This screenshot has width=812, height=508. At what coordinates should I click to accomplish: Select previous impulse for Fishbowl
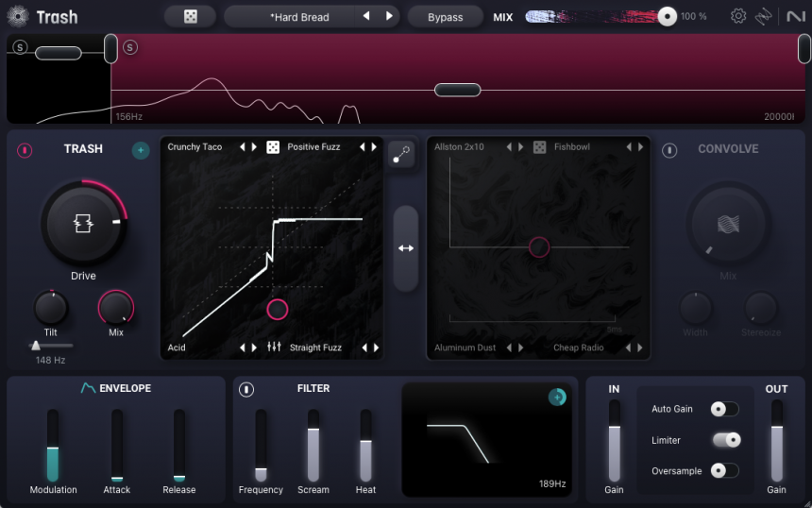click(x=629, y=147)
